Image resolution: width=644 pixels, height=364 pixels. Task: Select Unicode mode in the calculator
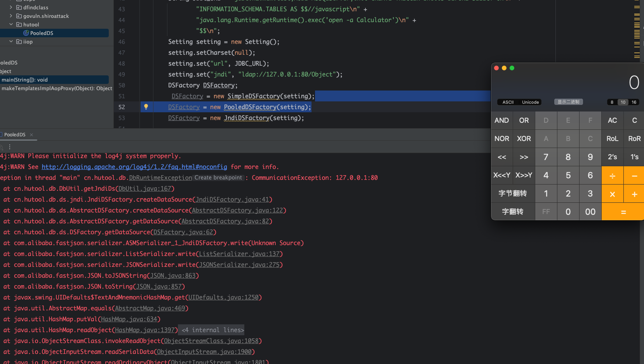(530, 102)
